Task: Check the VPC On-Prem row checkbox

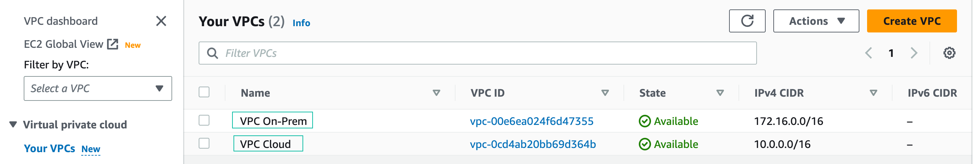Action: point(204,120)
